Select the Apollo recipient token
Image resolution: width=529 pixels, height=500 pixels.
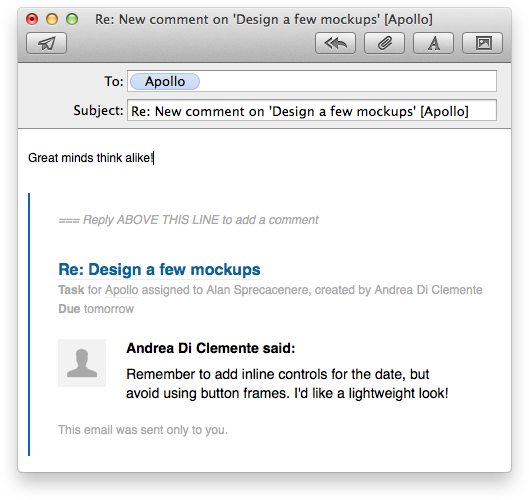click(x=165, y=82)
